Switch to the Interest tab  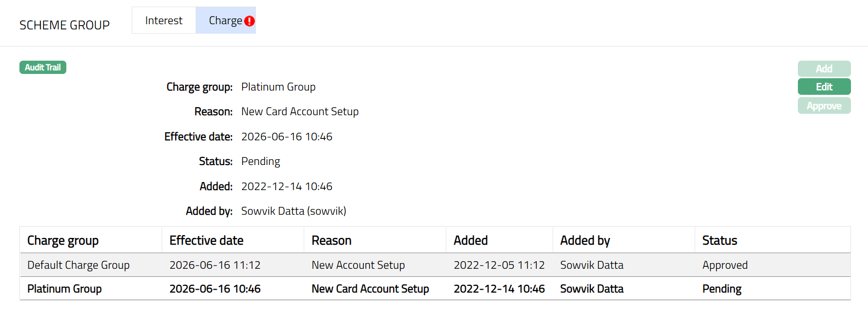click(163, 20)
